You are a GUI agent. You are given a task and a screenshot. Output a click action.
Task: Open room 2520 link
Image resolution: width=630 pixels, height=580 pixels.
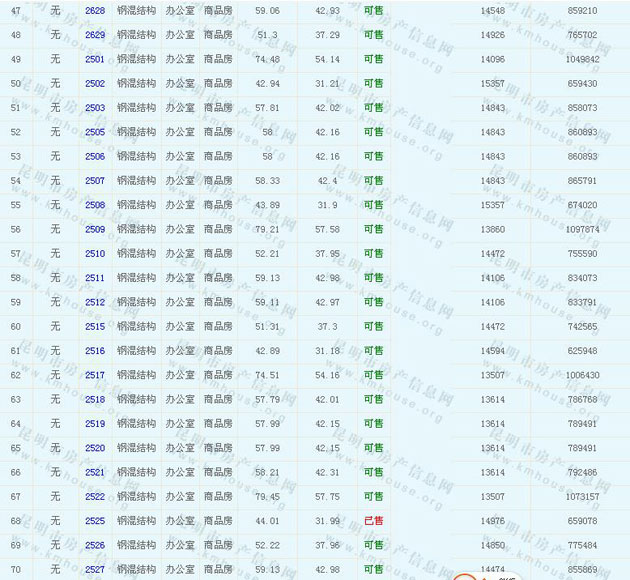click(95, 448)
